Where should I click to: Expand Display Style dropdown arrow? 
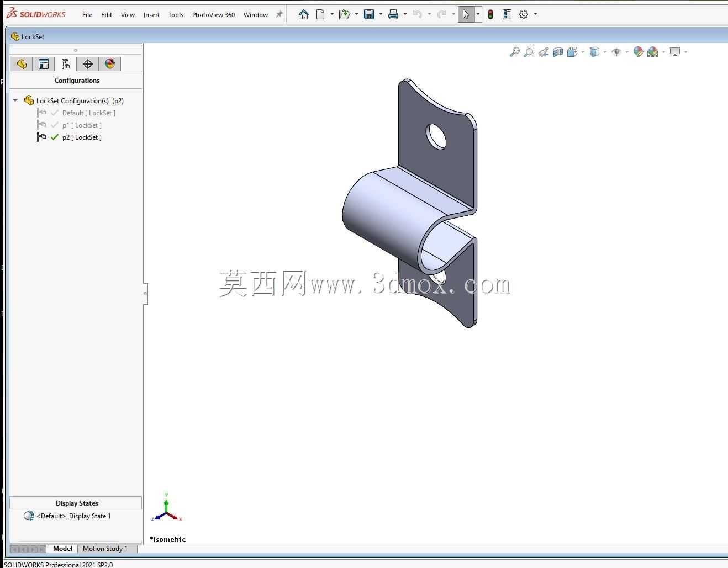click(605, 52)
